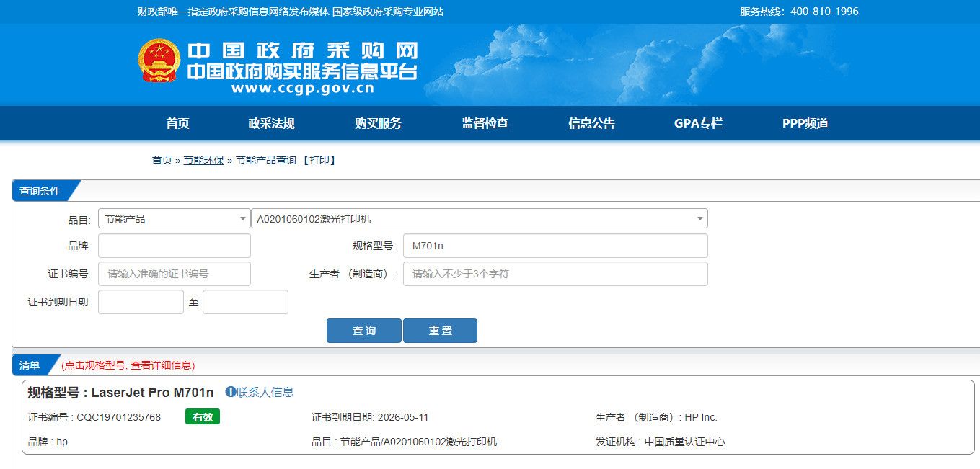Open the GPA专栏 navigation item
980x469 pixels.
click(x=698, y=123)
